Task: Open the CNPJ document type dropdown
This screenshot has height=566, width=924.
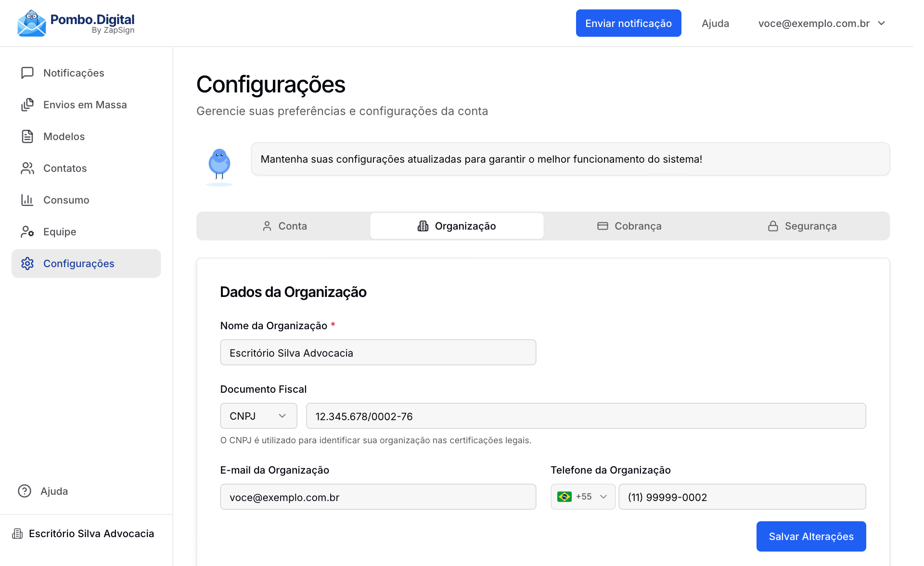Action: point(258,416)
